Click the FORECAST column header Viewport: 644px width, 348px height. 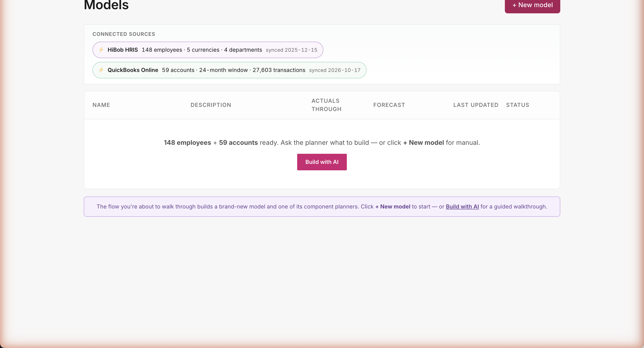point(389,105)
